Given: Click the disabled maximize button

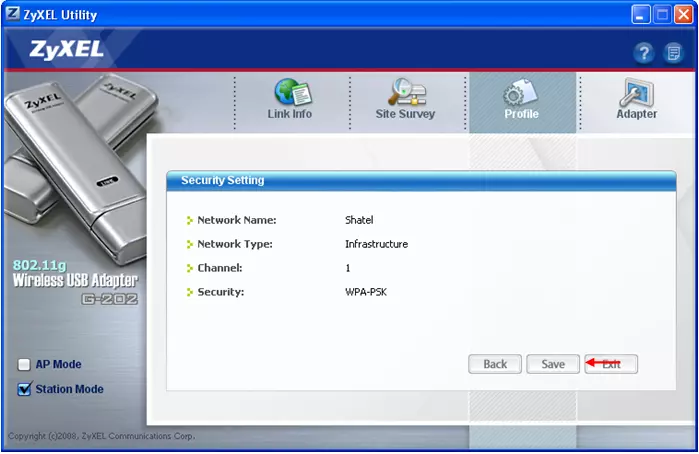Looking at the screenshot, I should [662, 15].
